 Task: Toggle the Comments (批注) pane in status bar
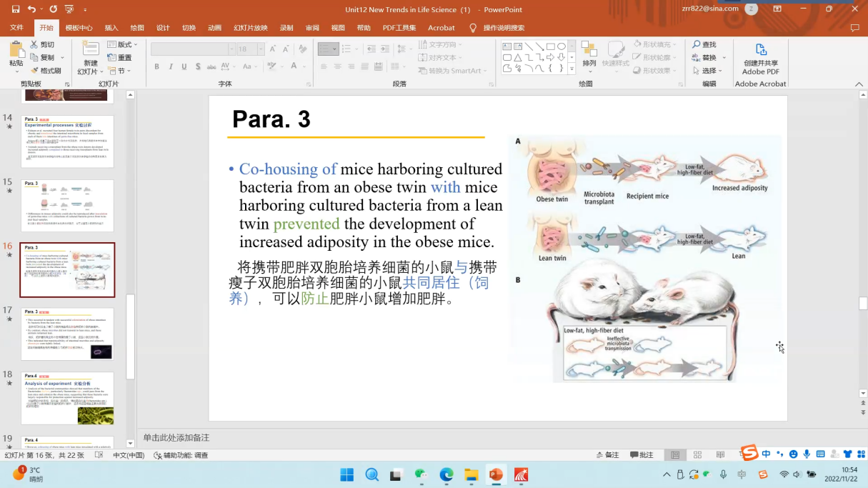642,455
